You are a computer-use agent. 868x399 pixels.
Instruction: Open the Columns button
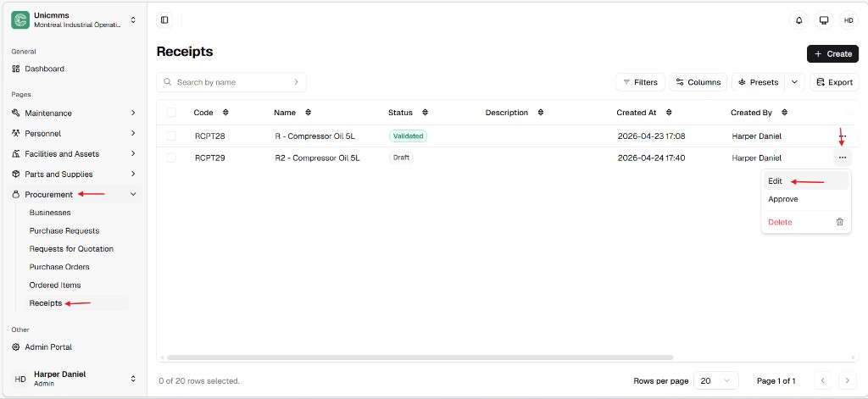click(x=698, y=82)
